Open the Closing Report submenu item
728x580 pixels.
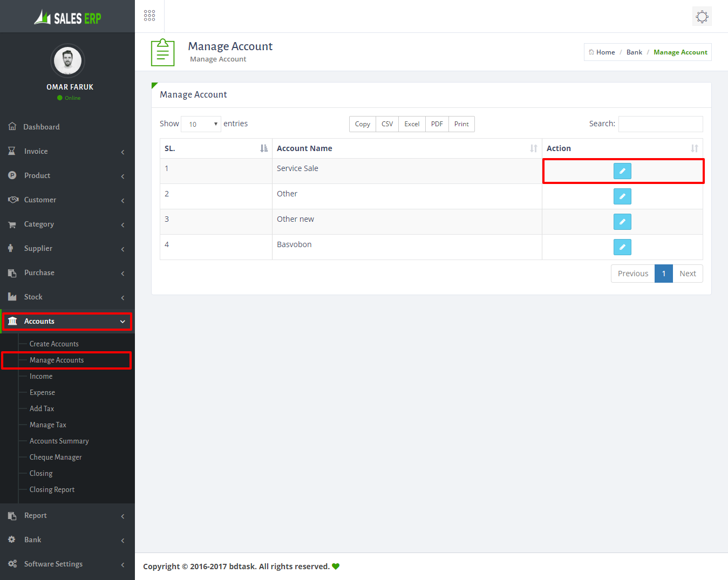52,490
